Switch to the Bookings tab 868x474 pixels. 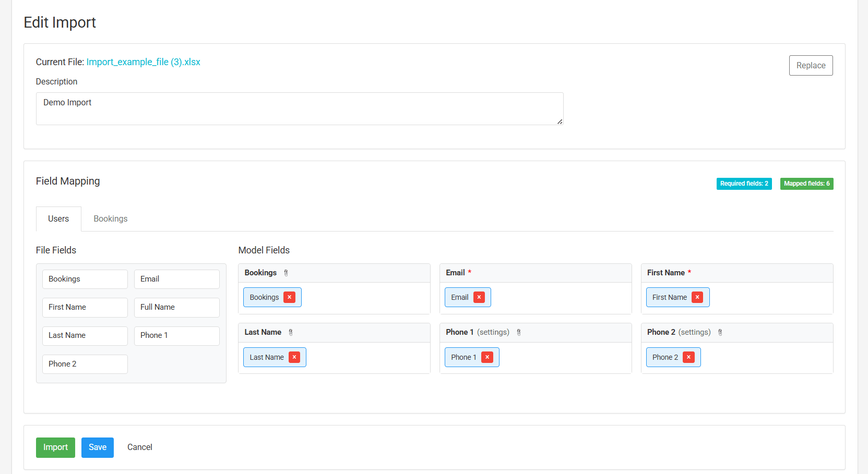point(110,219)
